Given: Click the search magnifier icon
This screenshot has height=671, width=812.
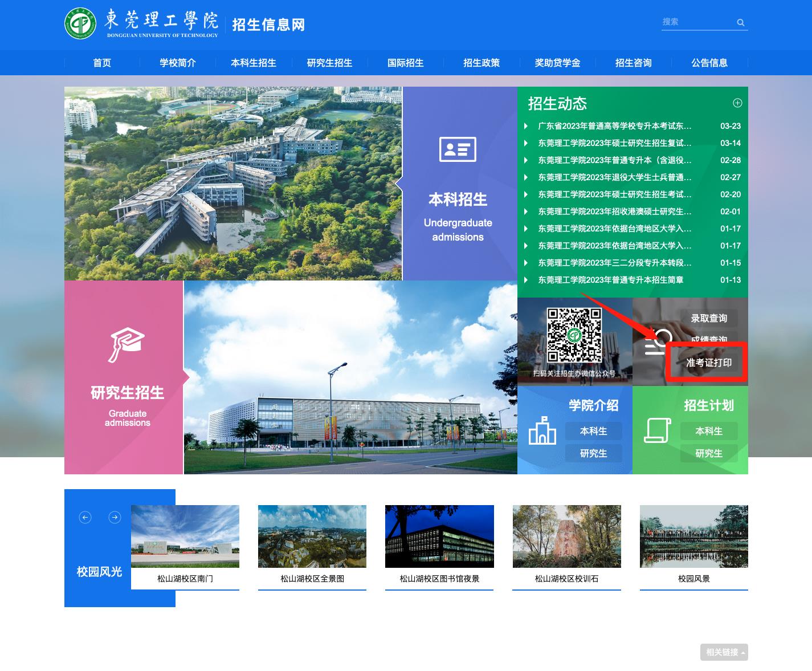Looking at the screenshot, I should coord(740,23).
